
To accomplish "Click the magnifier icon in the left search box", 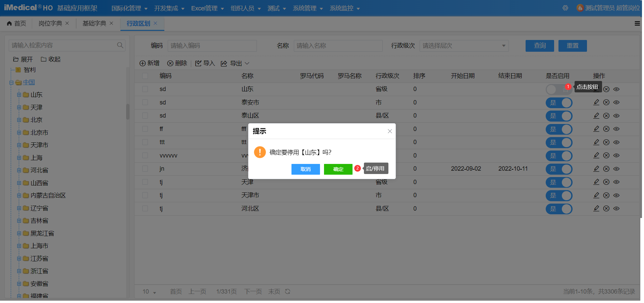I will 120,45.
